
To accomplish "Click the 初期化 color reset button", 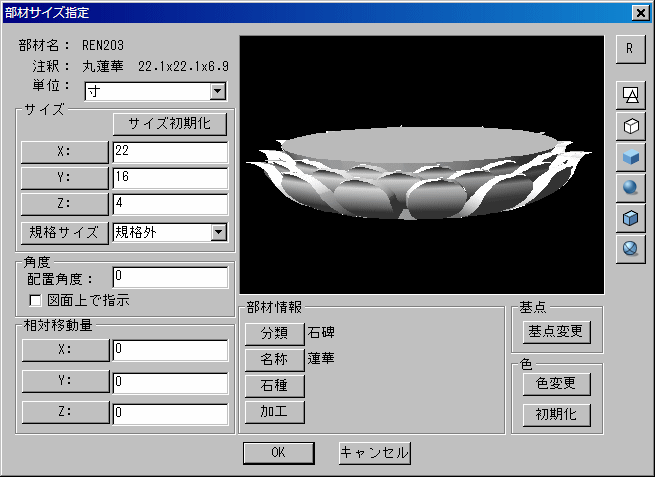I will click(556, 415).
